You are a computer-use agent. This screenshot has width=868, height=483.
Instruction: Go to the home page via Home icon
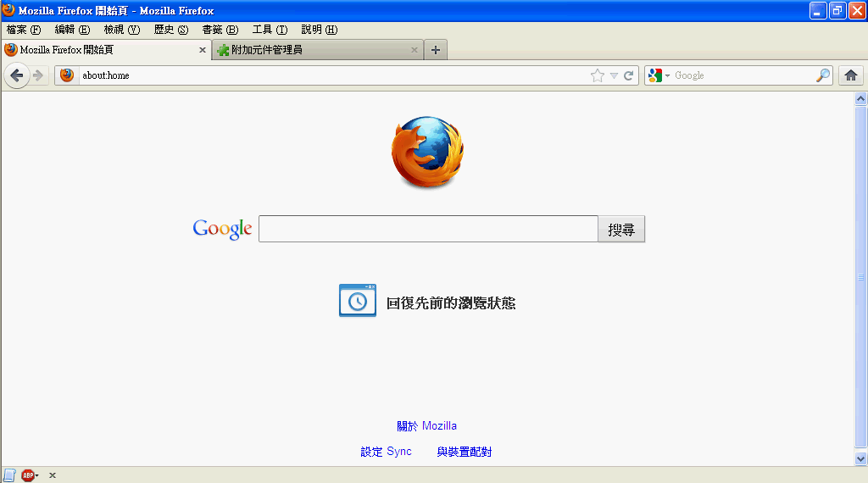[x=851, y=75]
